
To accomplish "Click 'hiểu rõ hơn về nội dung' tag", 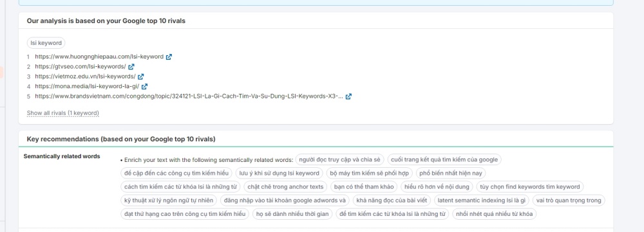I will pos(437,187).
